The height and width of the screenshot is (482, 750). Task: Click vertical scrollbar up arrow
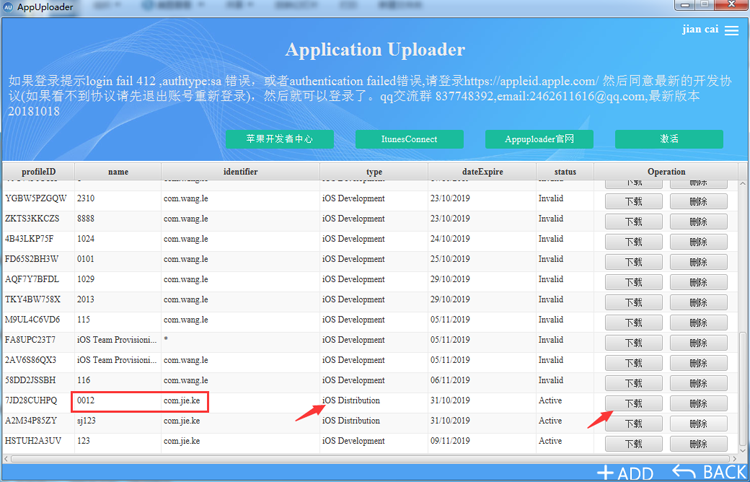click(x=743, y=184)
